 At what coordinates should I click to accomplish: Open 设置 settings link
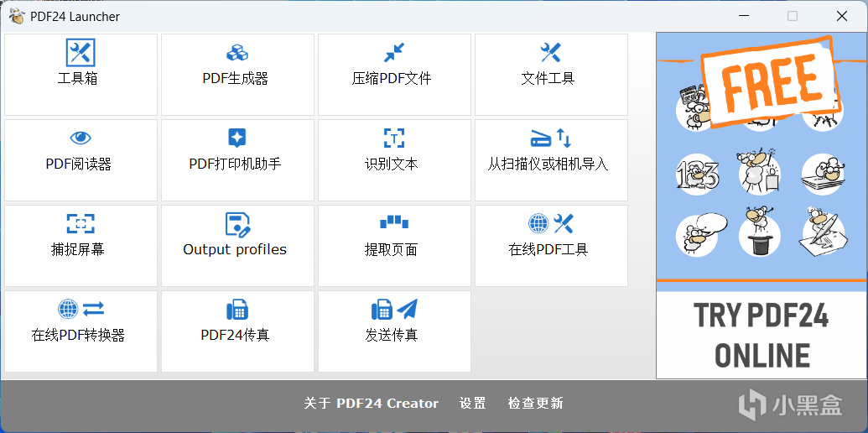tap(473, 404)
